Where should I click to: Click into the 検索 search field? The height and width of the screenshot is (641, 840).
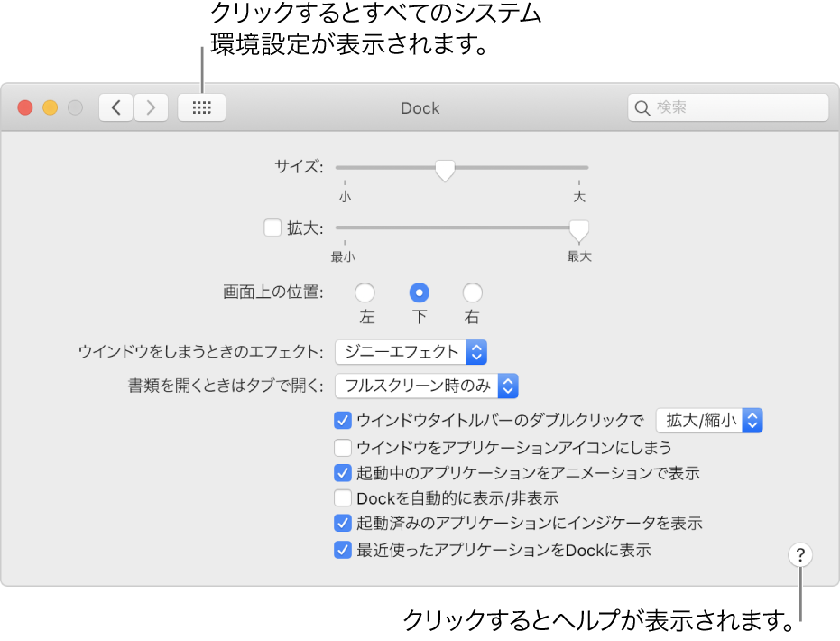[728, 107]
